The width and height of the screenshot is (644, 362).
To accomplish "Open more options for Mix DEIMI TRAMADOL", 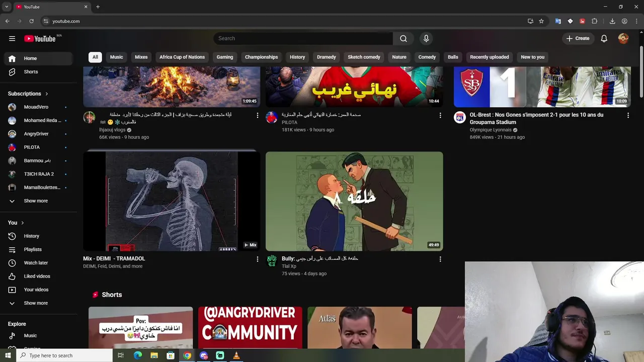I will pyautogui.click(x=258, y=259).
